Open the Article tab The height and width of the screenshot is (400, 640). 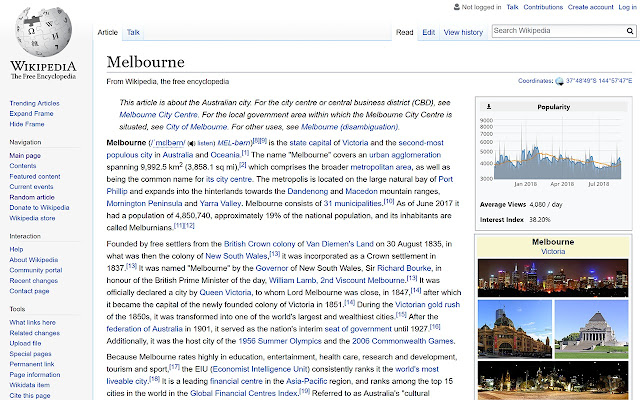click(108, 33)
